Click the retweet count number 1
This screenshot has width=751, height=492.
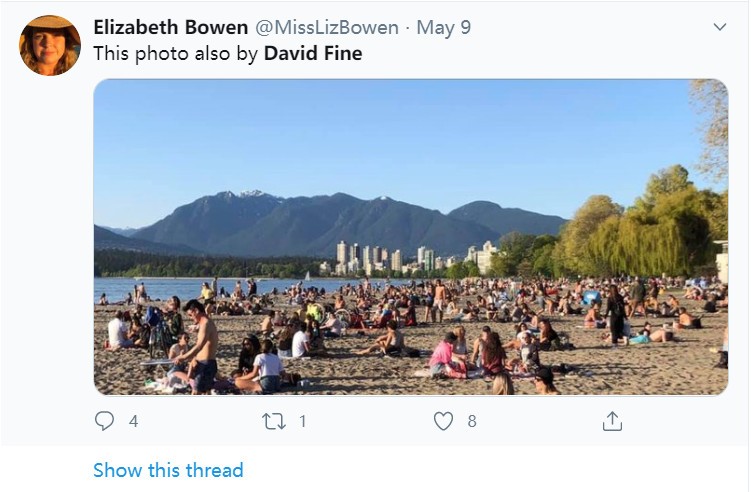[303, 421]
